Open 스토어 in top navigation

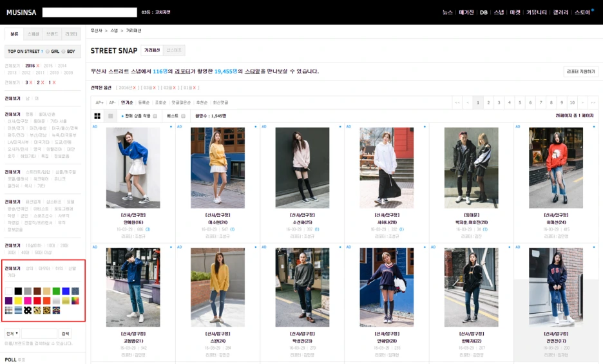pyautogui.click(x=582, y=12)
